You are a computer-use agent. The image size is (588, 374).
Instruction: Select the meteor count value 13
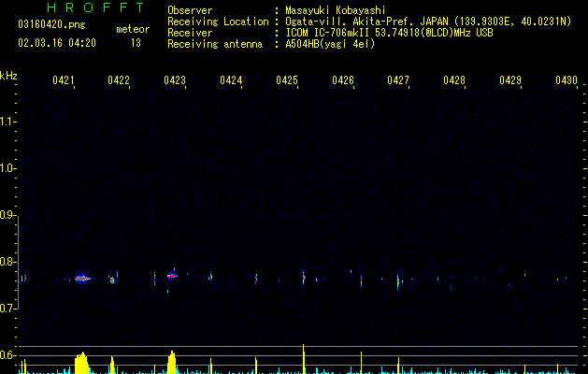coord(136,43)
